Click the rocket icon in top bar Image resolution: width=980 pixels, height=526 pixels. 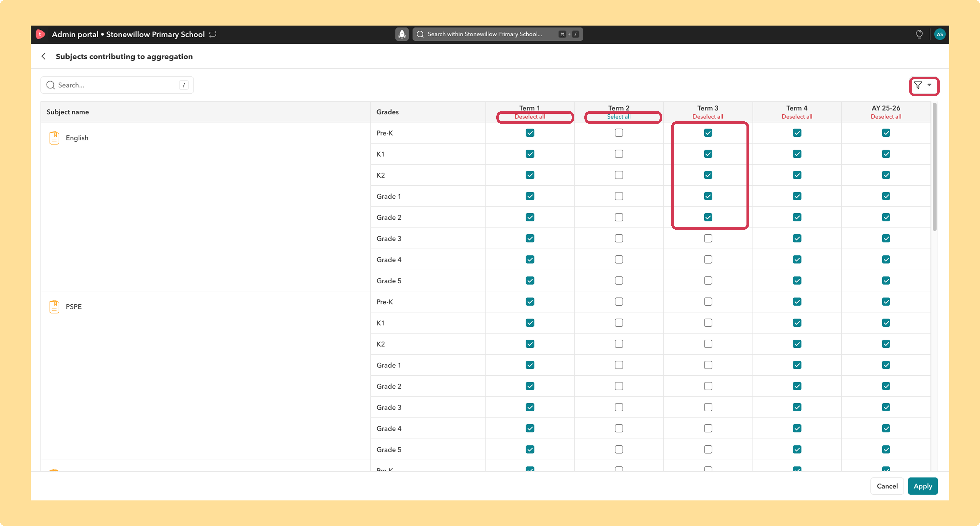(402, 34)
